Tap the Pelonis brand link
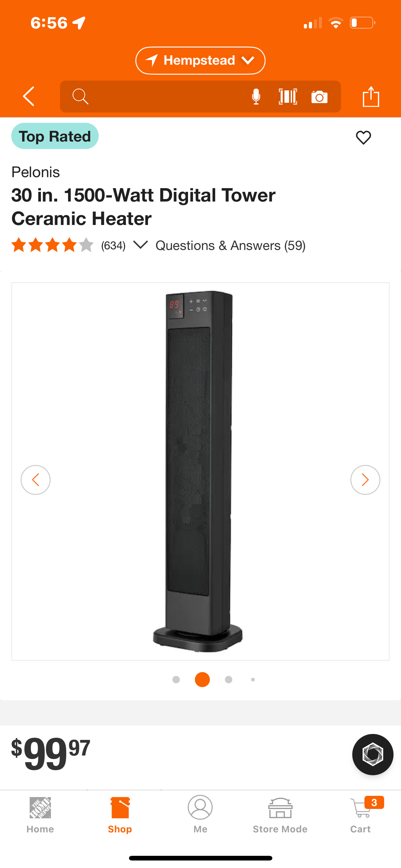Screen dimensions: 401x868 [36, 172]
